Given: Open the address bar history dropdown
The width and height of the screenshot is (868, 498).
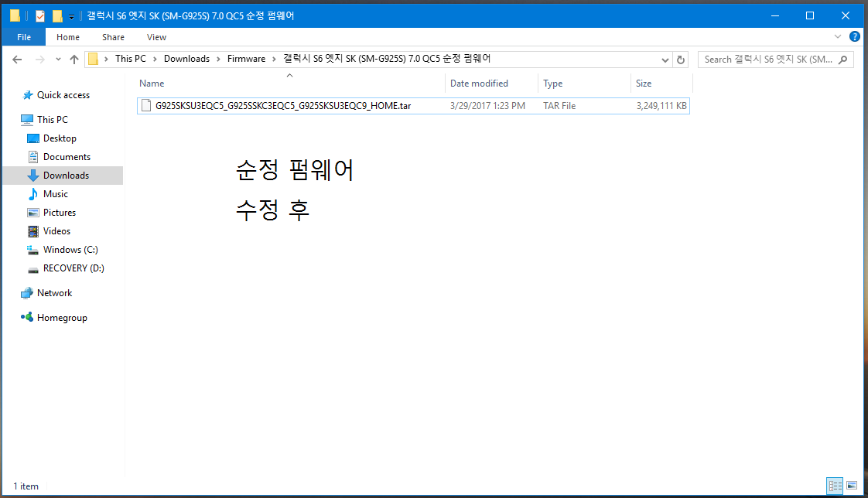Looking at the screenshot, I should click(666, 60).
